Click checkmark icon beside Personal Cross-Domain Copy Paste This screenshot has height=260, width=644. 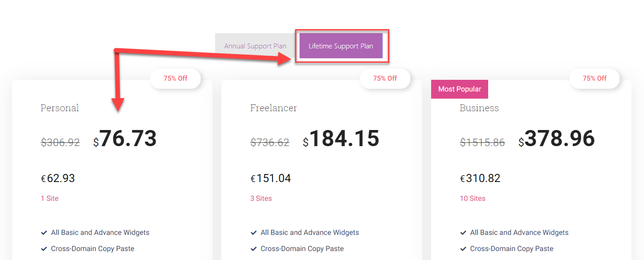pos(44,249)
